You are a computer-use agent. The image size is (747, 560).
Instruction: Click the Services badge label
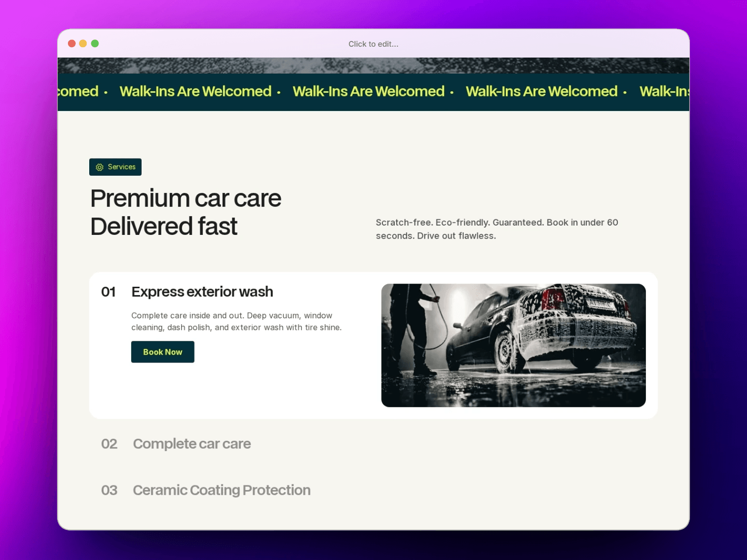[121, 167]
